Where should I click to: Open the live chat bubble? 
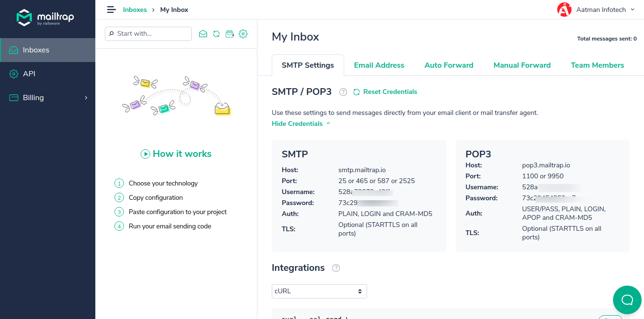[627, 300]
